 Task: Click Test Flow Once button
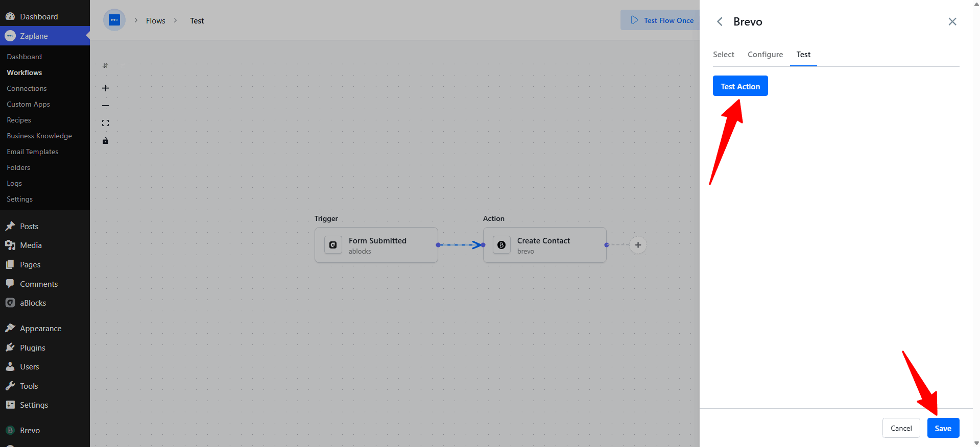tap(661, 20)
